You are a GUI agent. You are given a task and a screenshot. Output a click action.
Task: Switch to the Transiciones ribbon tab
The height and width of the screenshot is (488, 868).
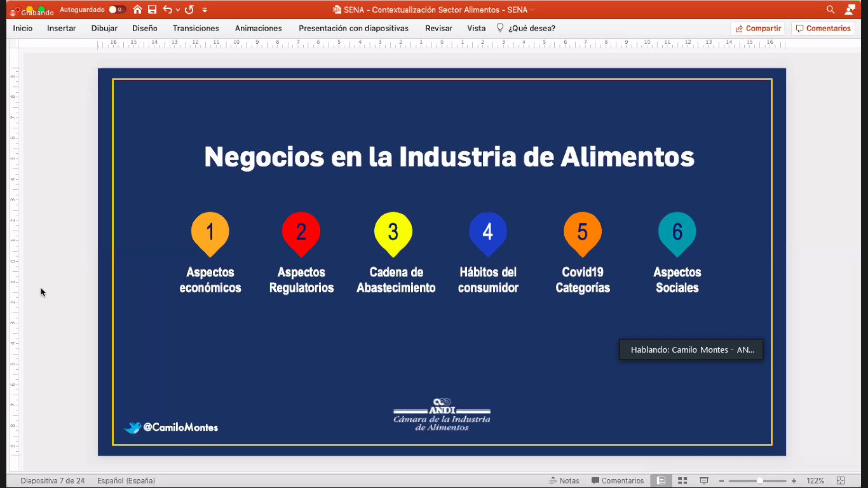pyautogui.click(x=195, y=28)
